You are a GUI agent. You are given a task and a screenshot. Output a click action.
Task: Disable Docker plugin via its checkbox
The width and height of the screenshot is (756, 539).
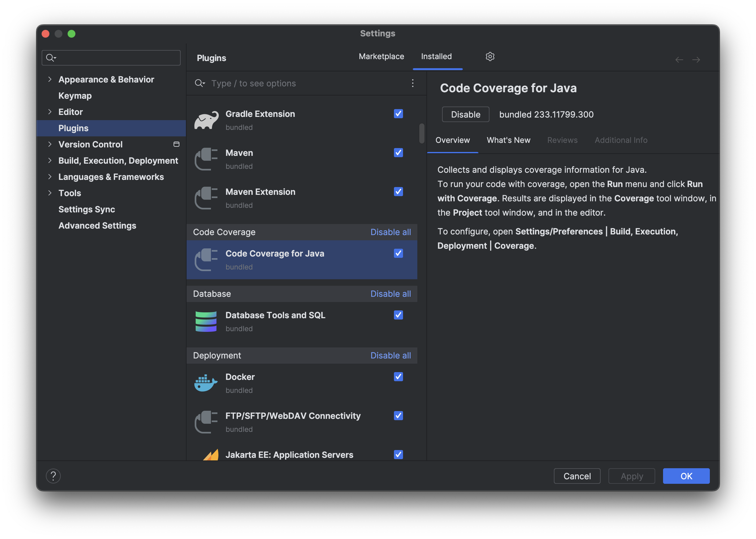(398, 377)
